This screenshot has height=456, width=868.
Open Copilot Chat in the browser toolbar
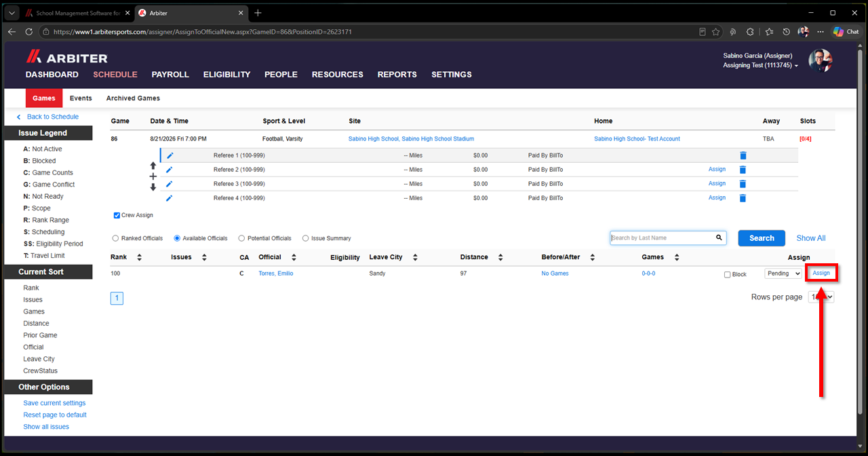(x=846, y=32)
